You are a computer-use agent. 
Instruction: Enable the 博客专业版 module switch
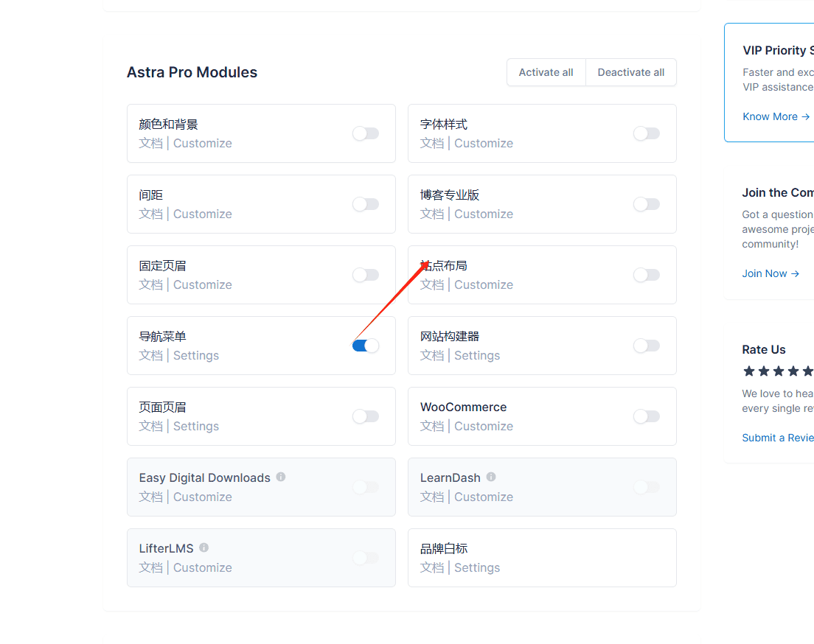647,204
